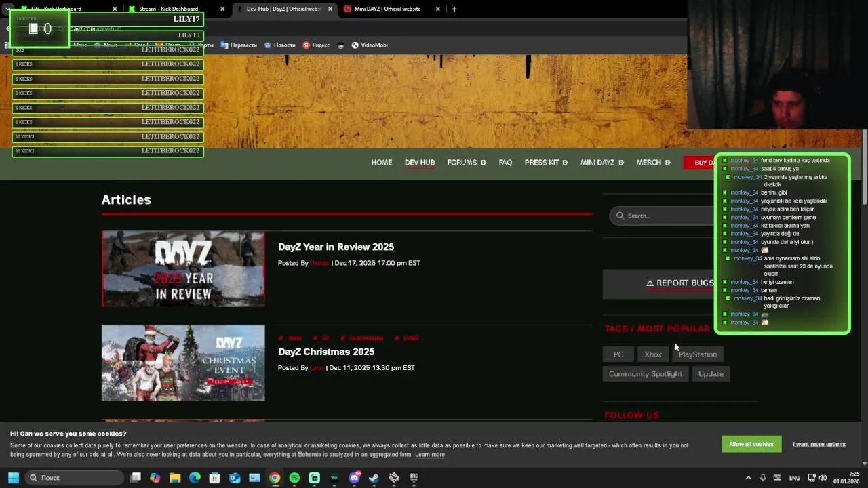868x488 pixels.
Task: Click the search magnifier icon
Action: 620,216
